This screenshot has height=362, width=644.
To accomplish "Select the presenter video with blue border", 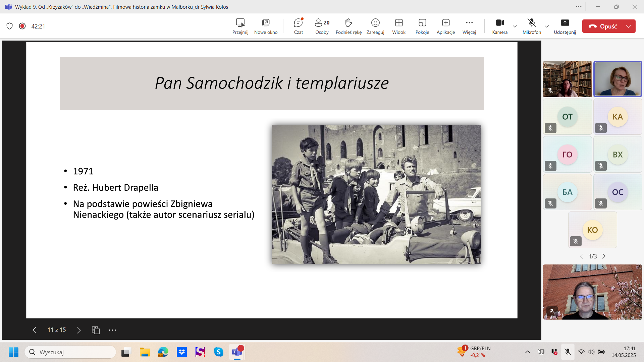I will pos(618,79).
